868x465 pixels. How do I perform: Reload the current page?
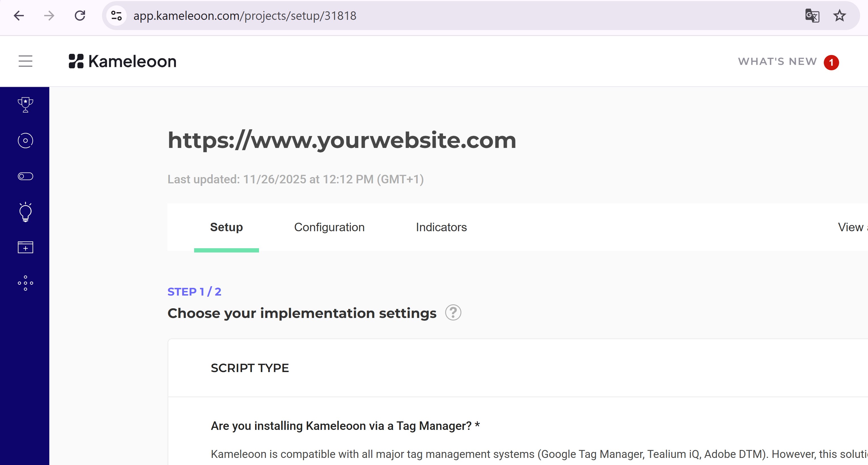coord(80,16)
